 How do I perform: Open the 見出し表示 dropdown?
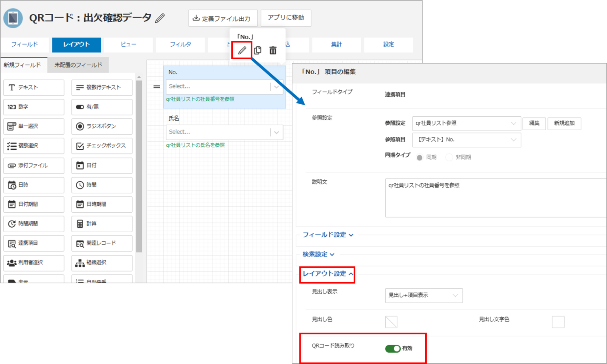424,295
